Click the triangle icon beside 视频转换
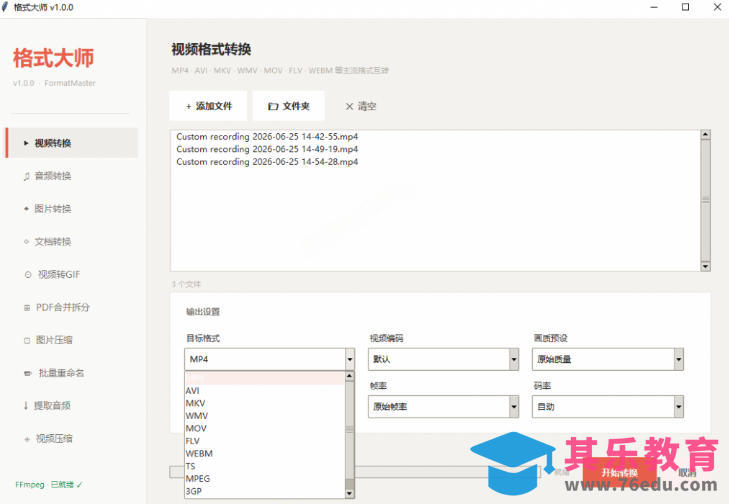Image resolution: width=729 pixels, height=504 pixels. pos(26,143)
